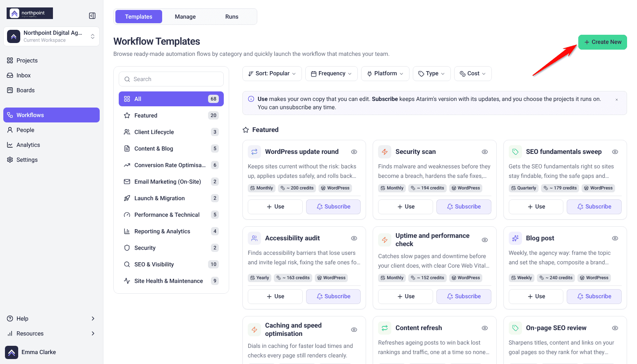Click WordPress update round card icon
This screenshot has width=637, height=364.
pyautogui.click(x=254, y=152)
